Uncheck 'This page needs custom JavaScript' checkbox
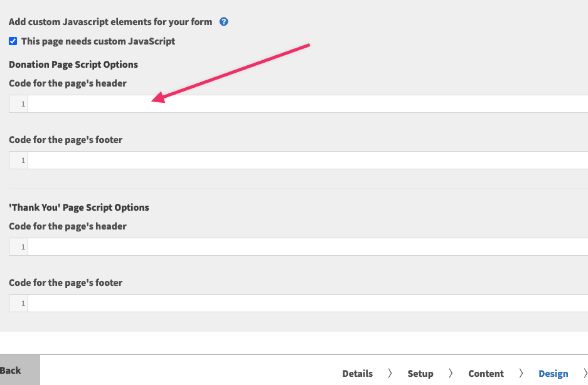The image size is (588, 385). 13,41
